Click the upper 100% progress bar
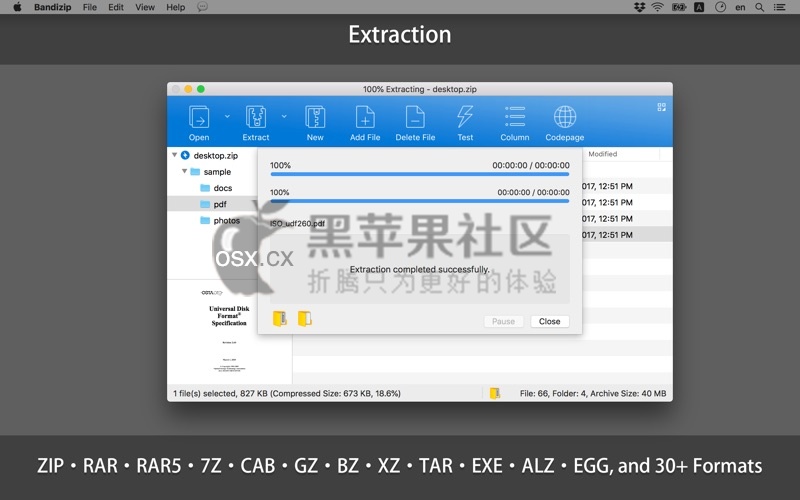The height and width of the screenshot is (500, 800). coord(420,174)
